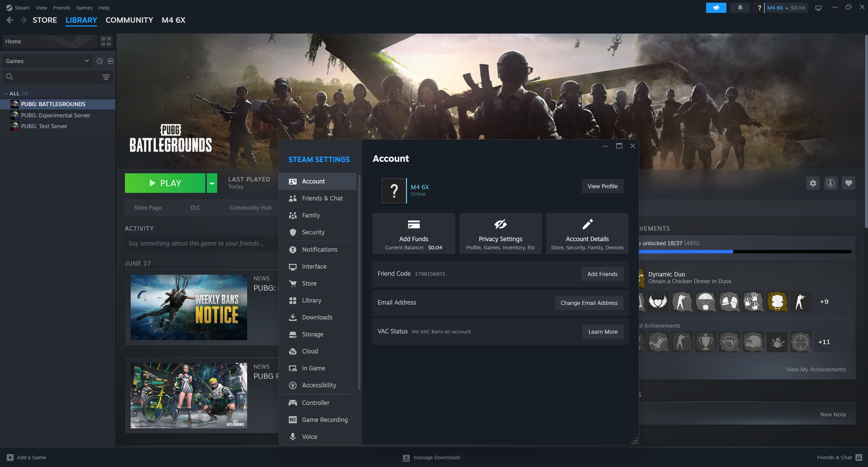
Task: Expand the PLAY button dropdown arrow
Action: click(212, 183)
